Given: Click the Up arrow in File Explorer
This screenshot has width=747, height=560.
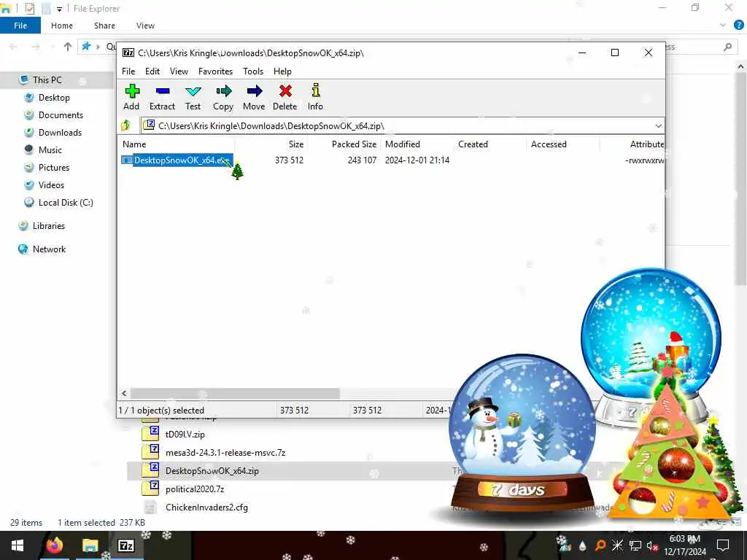Looking at the screenshot, I should point(68,47).
